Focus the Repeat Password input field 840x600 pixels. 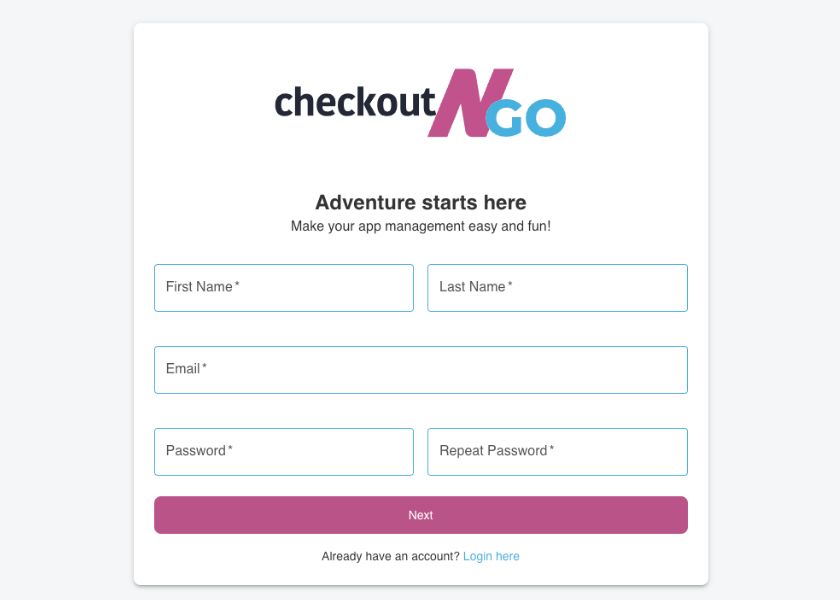[x=557, y=452]
